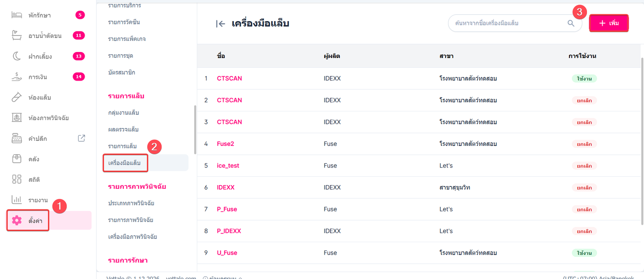The width and height of the screenshot is (644, 279).
Task: Open กลุ่มงานแล็บ settings menu item
Action: [123, 112]
